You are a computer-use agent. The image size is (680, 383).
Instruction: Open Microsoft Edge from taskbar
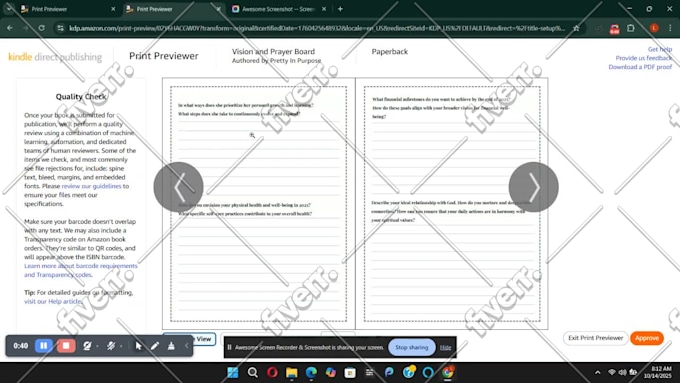point(311,372)
